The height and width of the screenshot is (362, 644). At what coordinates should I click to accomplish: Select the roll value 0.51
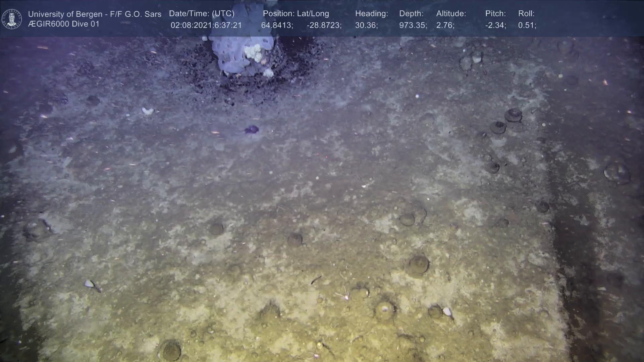click(x=527, y=25)
